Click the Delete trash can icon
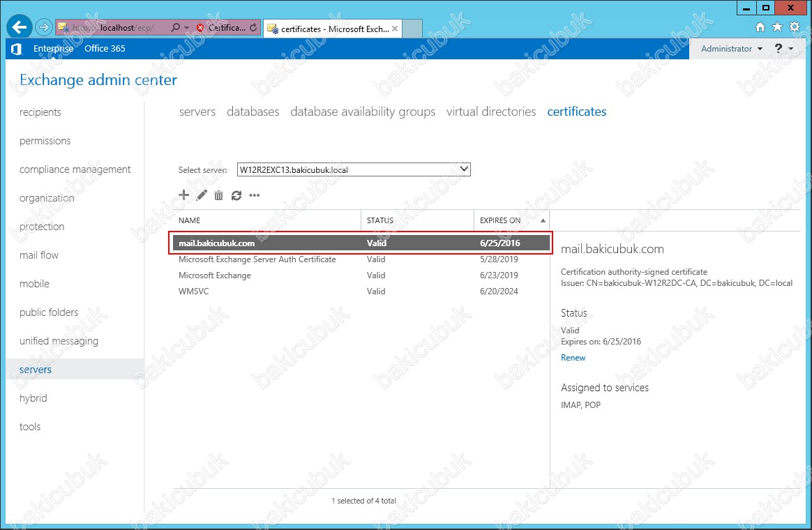Viewport: 812px width, 530px height. pyautogui.click(x=218, y=195)
